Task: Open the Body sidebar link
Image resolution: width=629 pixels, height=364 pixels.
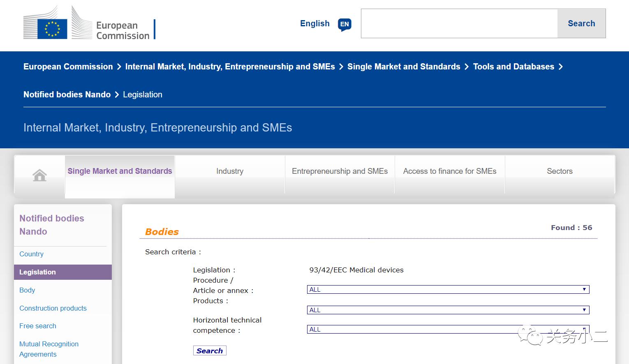Action: pyautogui.click(x=27, y=290)
